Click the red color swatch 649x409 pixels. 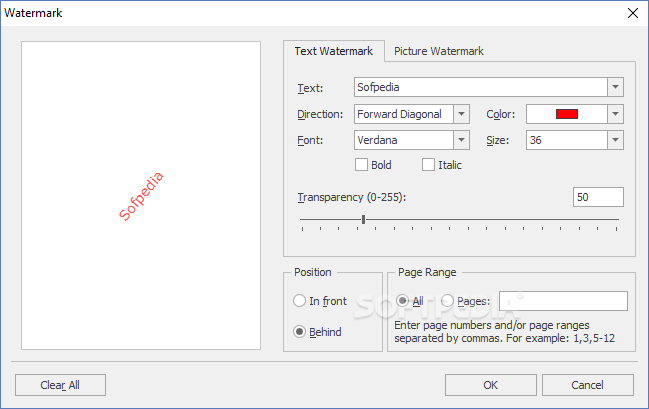point(567,114)
